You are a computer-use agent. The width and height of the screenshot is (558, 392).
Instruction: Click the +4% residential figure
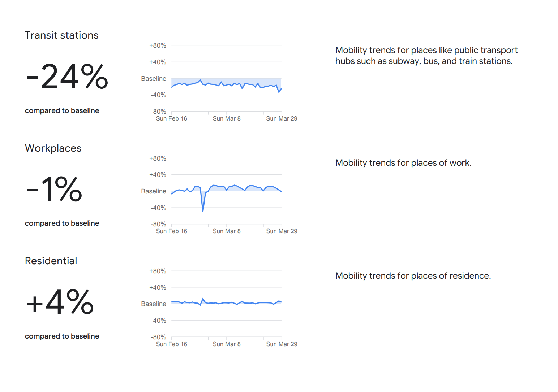click(x=60, y=302)
